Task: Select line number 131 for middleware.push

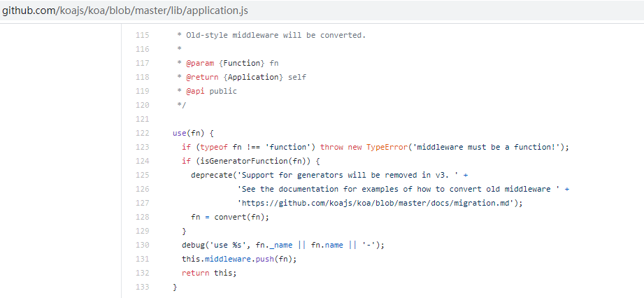Action: (x=142, y=259)
